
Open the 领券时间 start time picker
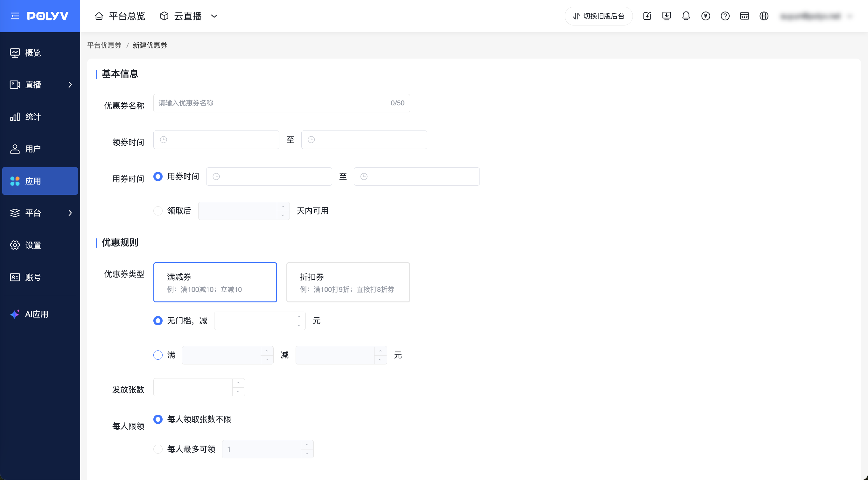(216, 139)
